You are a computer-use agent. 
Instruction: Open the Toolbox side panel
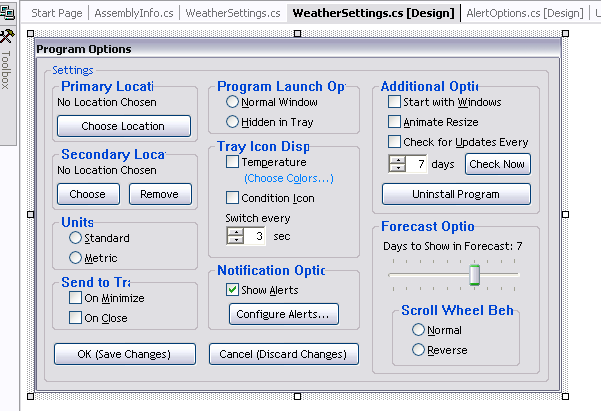7,61
